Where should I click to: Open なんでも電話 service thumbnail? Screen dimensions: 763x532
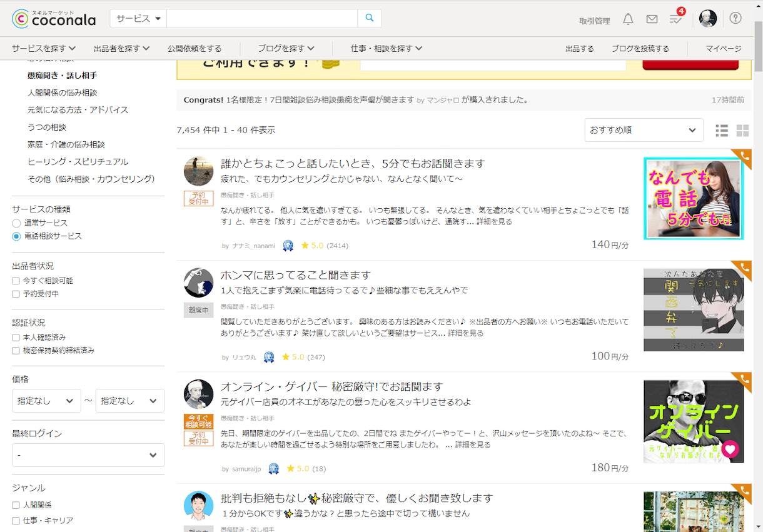point(694,198)
